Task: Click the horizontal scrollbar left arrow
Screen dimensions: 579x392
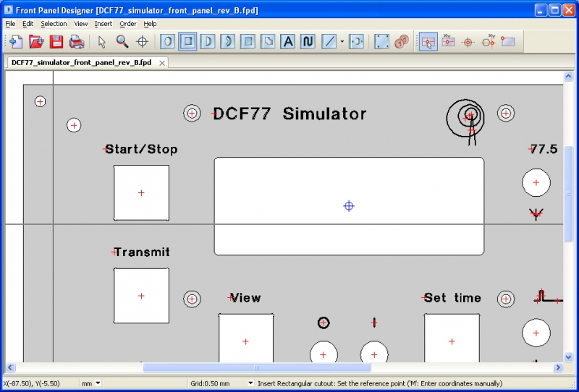Action: pyautogui.click(x=10, y=367)
